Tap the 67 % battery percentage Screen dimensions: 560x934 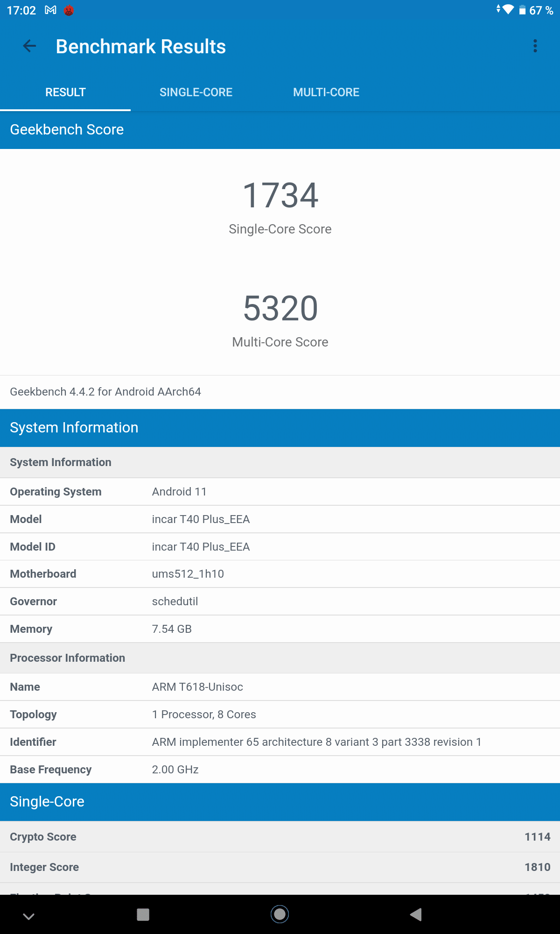(x=541, y=10)
